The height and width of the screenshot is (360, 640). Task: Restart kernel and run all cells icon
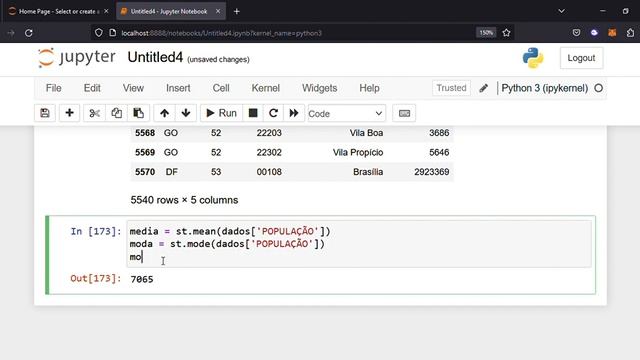pyautogui.click(x=294, y=113)
